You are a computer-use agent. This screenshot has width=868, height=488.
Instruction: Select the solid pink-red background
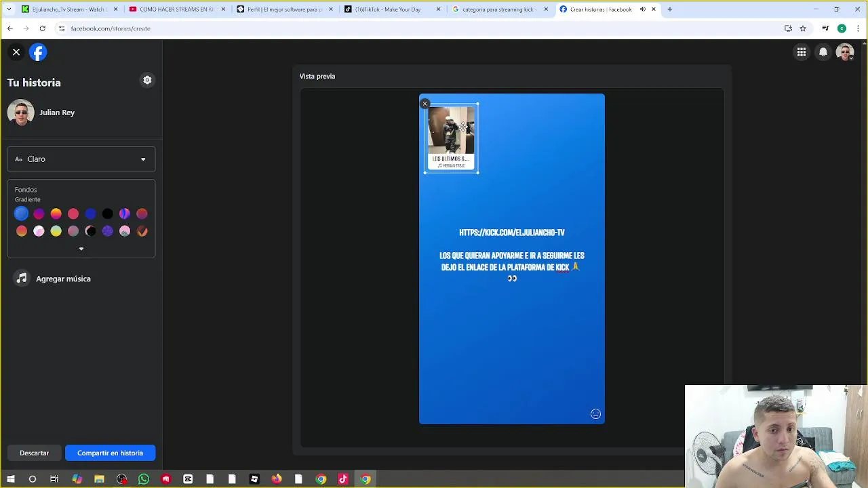click(73, 213)
